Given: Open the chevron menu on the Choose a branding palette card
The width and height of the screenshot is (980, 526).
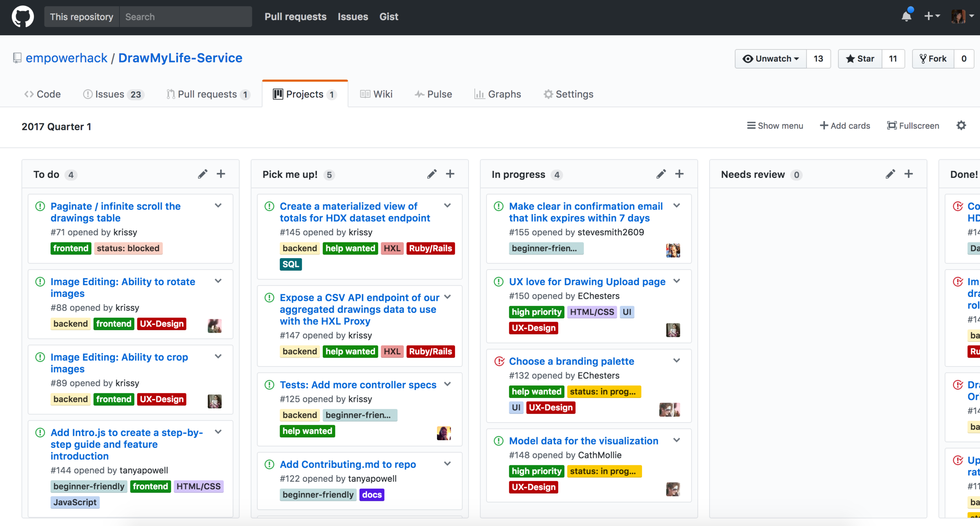Looking at the screenshot, I should (677, 361).
